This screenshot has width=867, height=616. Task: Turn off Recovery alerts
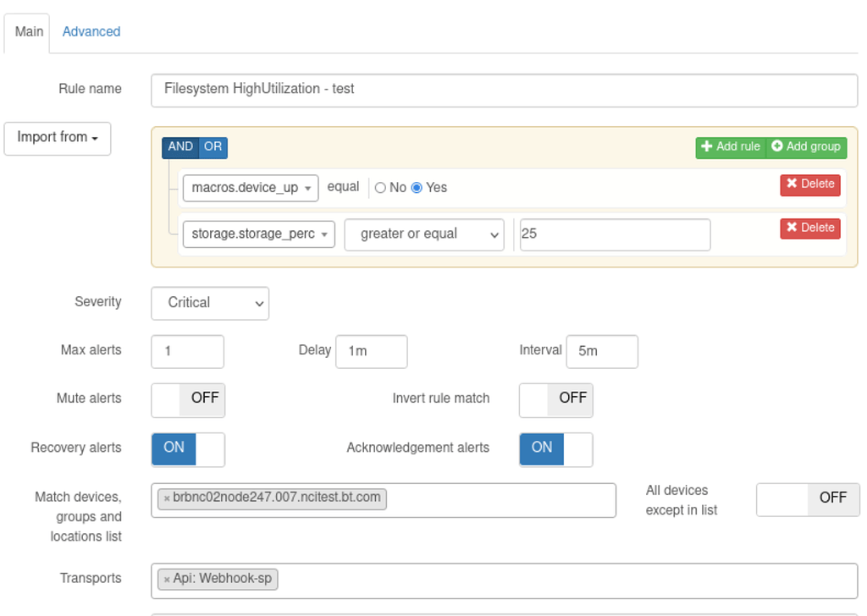tap(188, 449)
